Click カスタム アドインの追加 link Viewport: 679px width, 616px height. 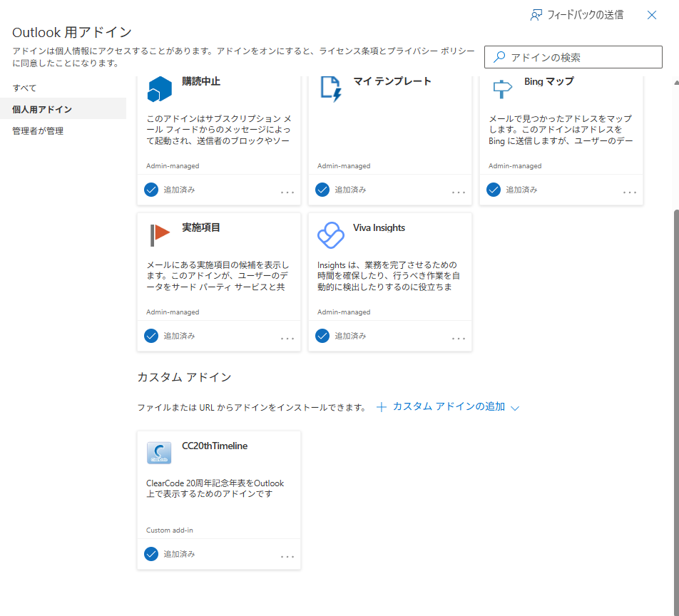pos(449,406)
